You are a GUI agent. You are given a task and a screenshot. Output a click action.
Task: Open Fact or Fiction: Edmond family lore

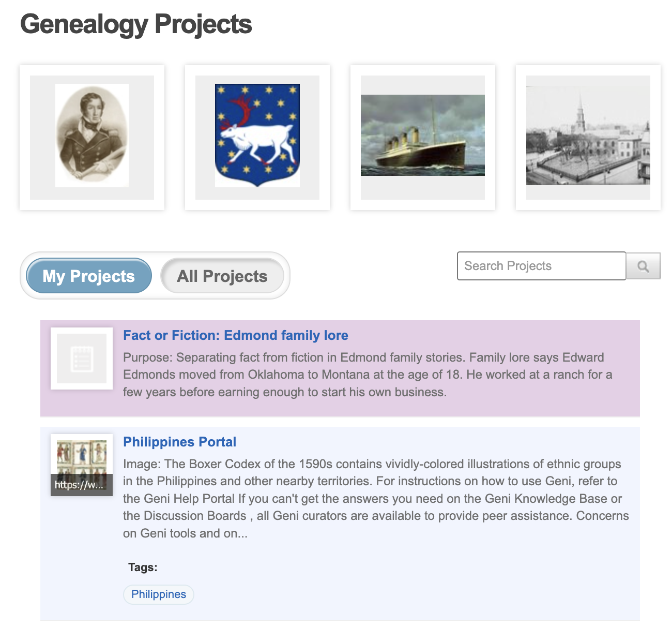pyautogui.click(x=236, y=335)
